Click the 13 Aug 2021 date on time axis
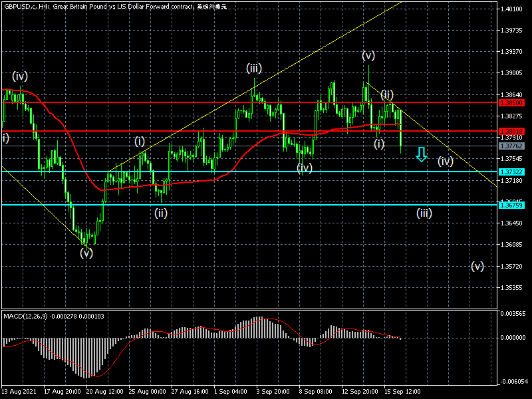 18,391
